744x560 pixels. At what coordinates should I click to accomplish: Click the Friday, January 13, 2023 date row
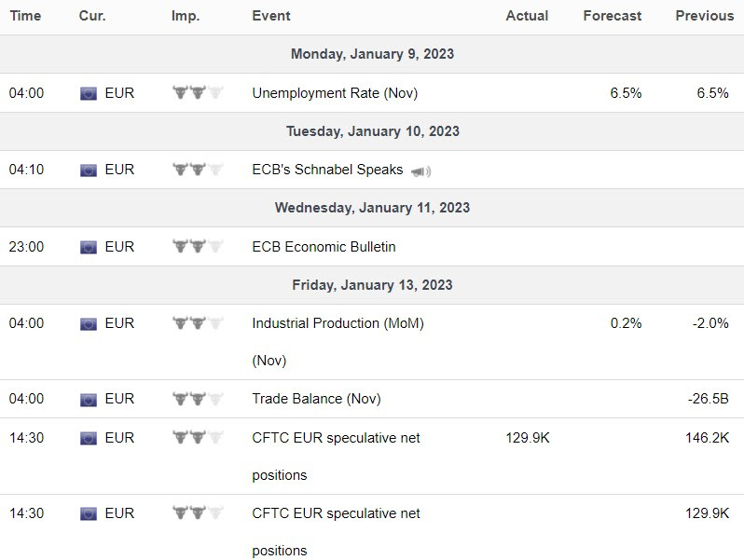(x=372, y=285)
